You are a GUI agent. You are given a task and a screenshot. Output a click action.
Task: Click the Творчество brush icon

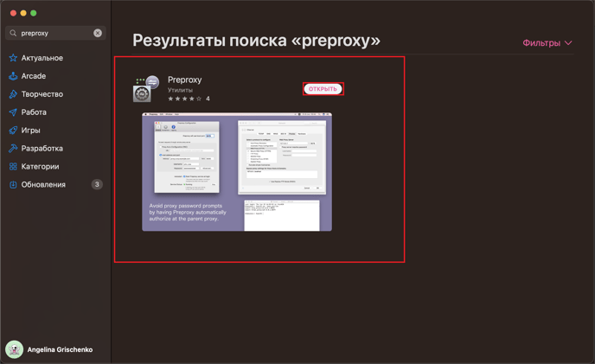[x=13, y=94]
